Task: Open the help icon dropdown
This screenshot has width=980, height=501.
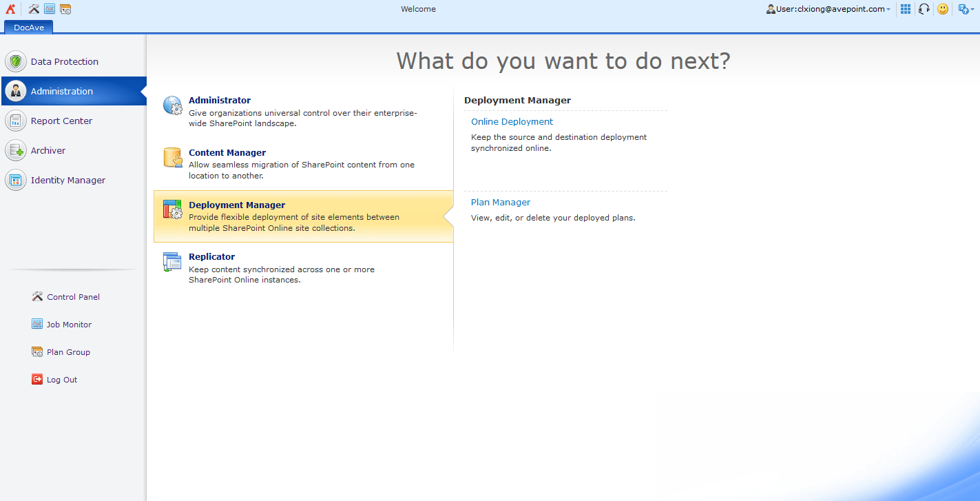Action: point(966,9)
